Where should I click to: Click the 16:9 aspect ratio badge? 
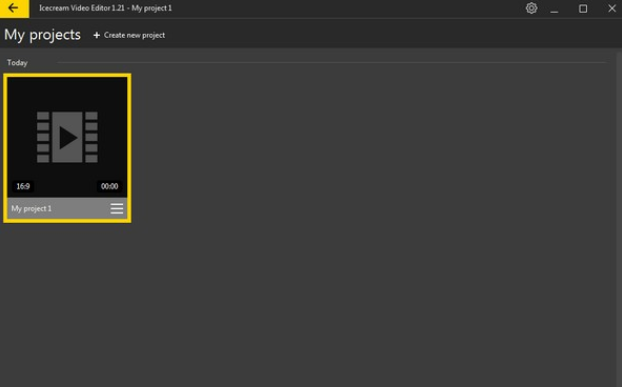click(x=23, y=186)
